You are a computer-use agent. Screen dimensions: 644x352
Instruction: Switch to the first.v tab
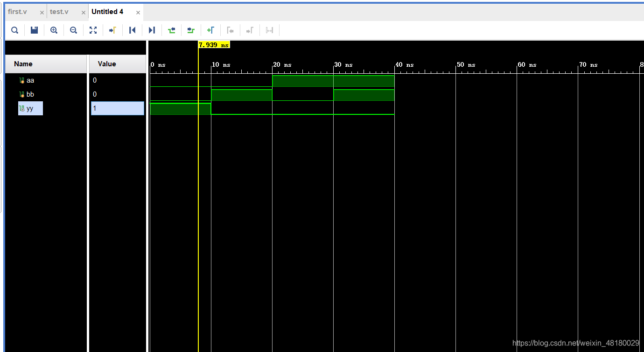click(18, 12)
